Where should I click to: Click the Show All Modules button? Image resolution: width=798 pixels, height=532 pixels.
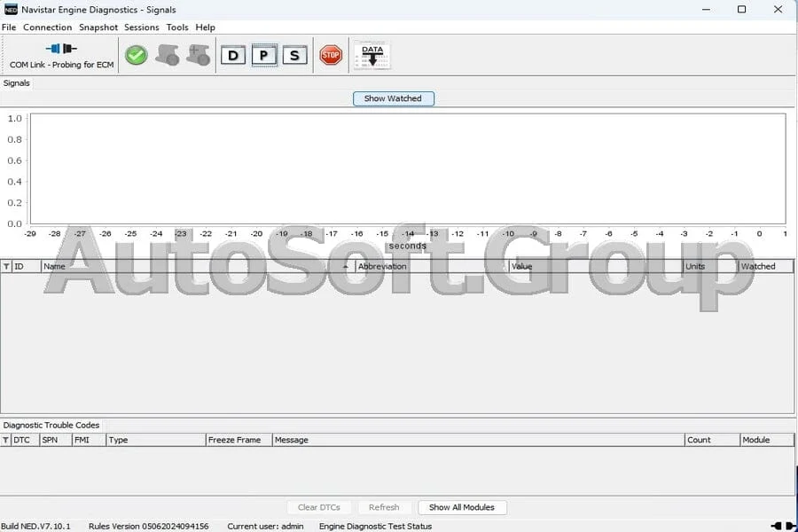coord(462,507)
